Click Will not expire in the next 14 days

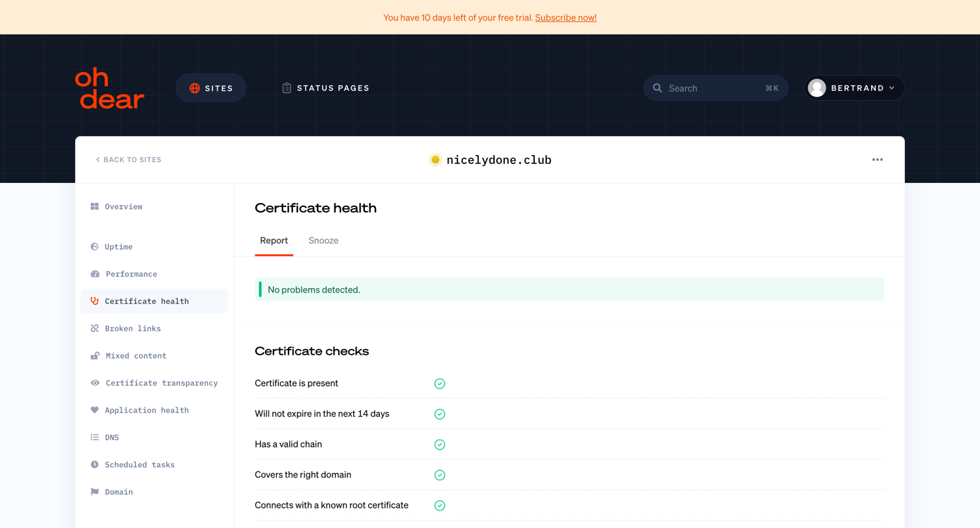click(x=322, y=414)
